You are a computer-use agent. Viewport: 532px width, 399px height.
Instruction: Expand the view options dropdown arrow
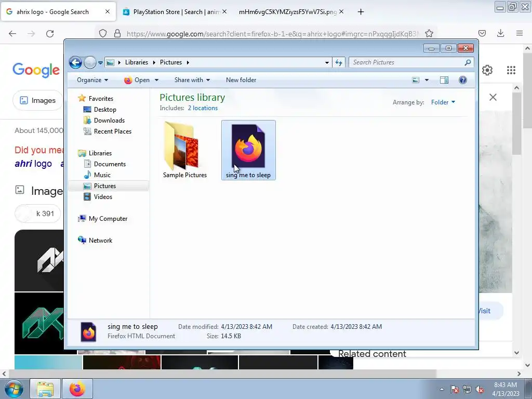(x=427, y=80)
